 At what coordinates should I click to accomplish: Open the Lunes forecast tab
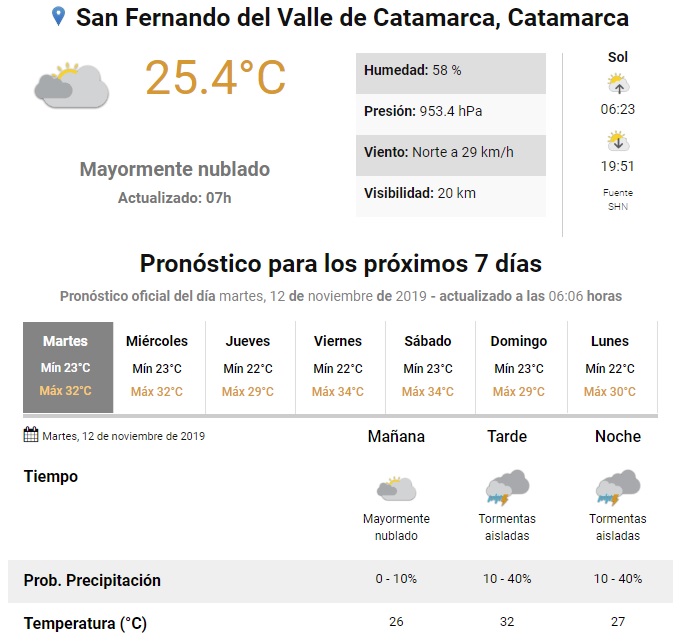click(x=612, y=367)
